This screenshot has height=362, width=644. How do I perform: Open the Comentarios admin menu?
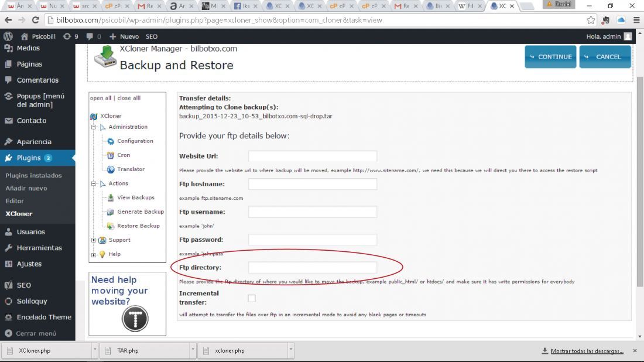tap(38, 80)
